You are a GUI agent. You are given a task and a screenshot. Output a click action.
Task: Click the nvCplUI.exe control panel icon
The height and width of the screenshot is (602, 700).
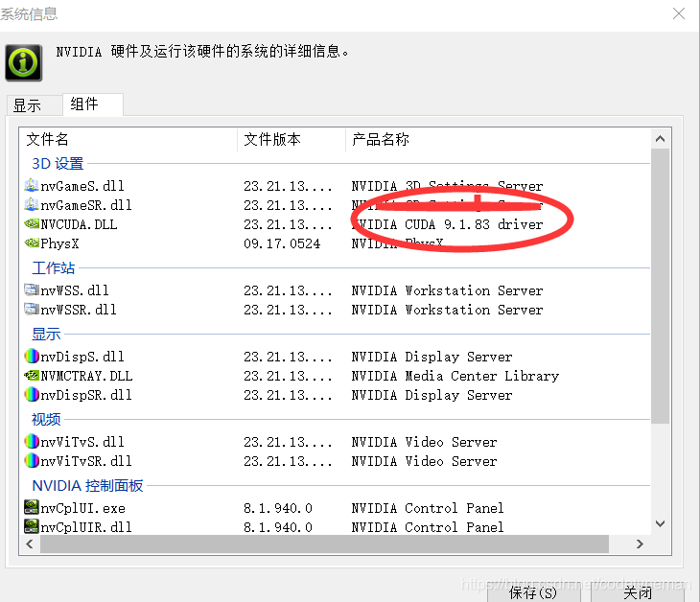click(32, 507)
